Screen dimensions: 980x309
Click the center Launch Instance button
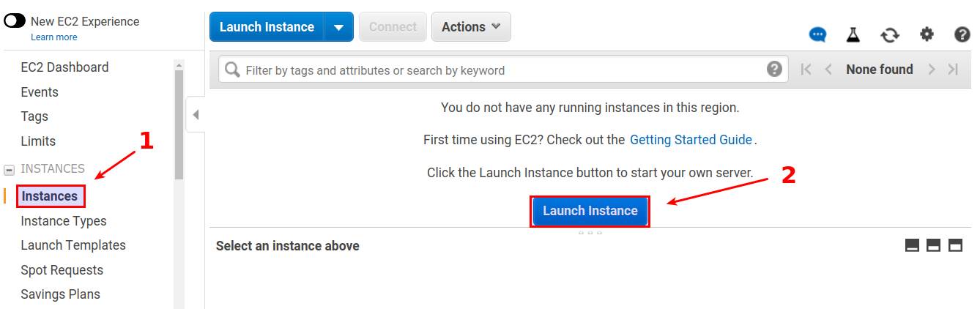tap(590, 211)
